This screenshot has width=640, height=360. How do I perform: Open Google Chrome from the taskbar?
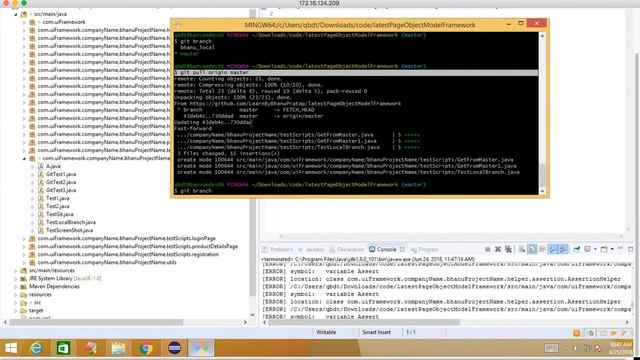click(x=146, y=348)
